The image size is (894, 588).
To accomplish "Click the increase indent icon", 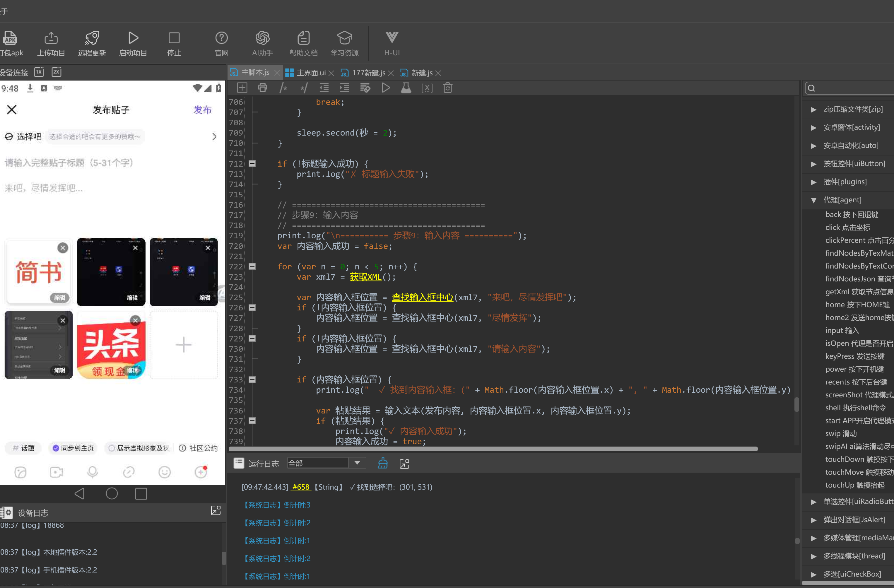I will 344,88.
